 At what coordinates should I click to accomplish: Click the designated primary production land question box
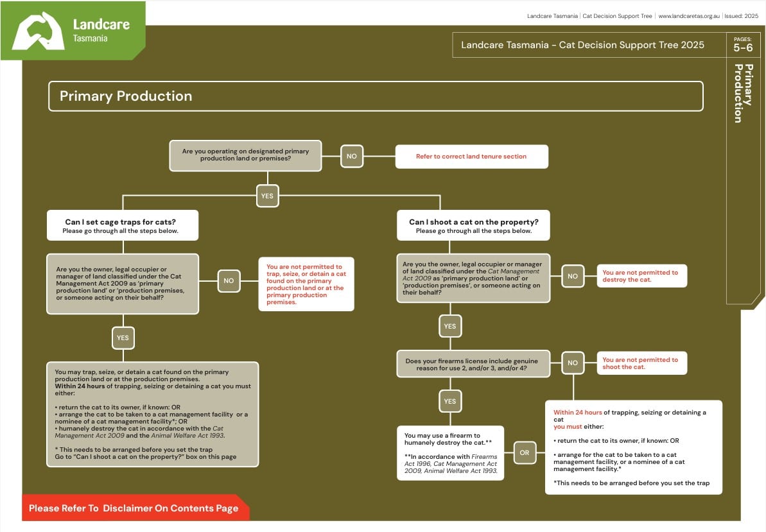point(245,156)
